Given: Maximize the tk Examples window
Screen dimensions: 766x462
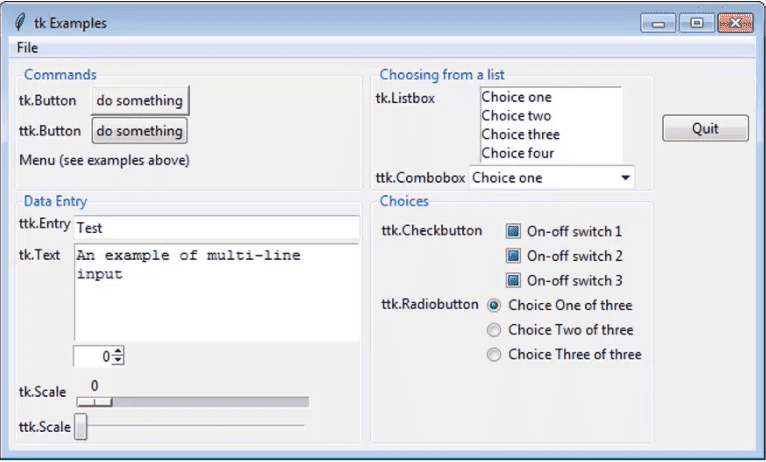Looking at the screenshot, I should [x=696, y=23].
